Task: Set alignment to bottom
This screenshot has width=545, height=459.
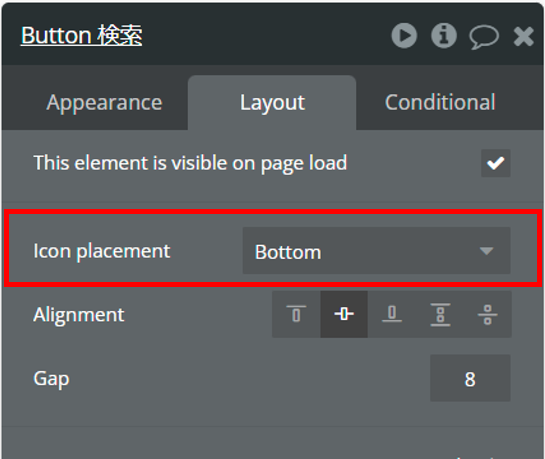Action: click(x=392, y=314)
